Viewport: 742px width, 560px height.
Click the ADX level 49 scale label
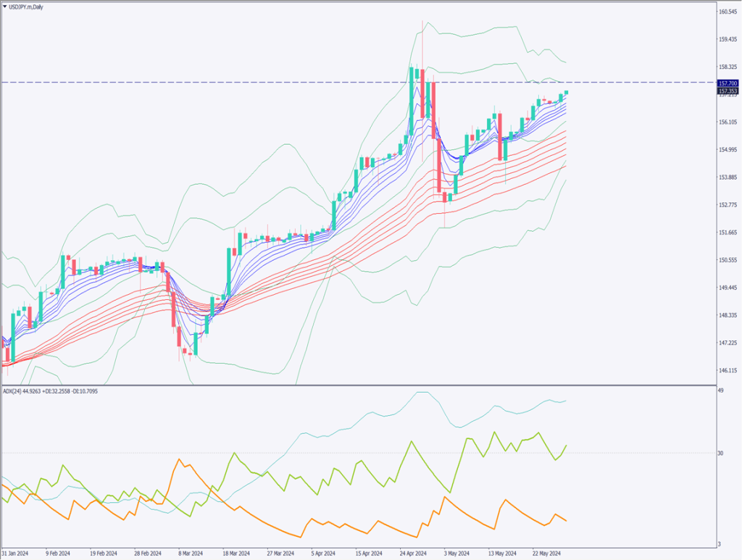721,391
